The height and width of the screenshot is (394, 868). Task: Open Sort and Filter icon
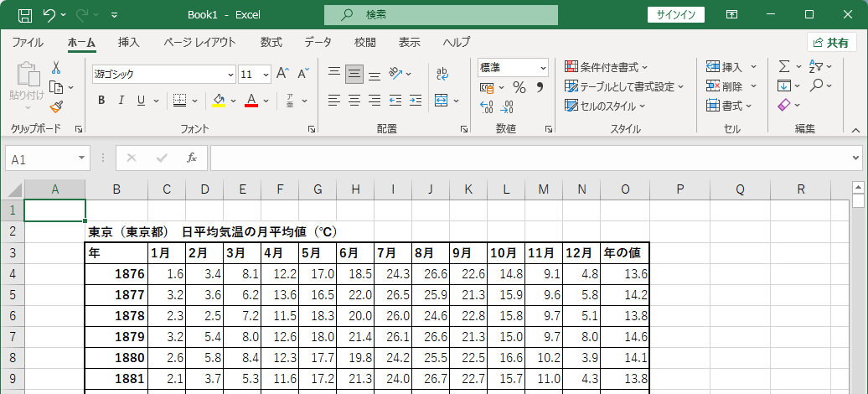[816, 67]
